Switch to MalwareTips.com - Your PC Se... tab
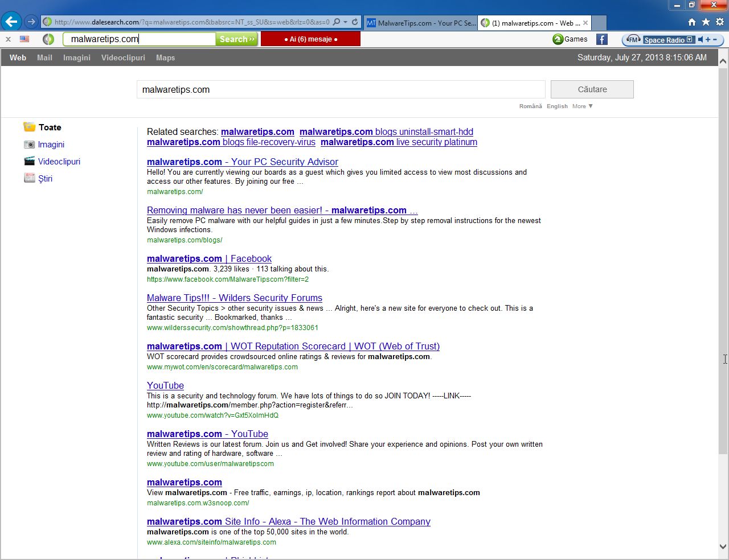Viewport: 729px width, 560px height. point(420,23)
